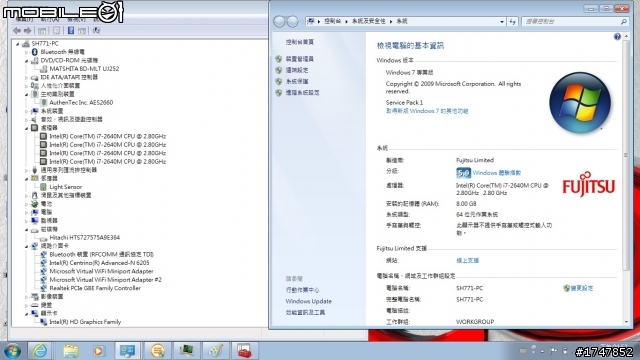The image size is (640, 360).
Task: Select Hitachi HTS727575A9E364 disk
Action: 84,238
